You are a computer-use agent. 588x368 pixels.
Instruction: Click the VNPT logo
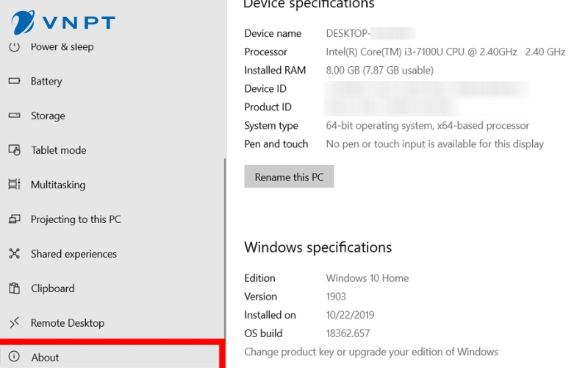62,22
